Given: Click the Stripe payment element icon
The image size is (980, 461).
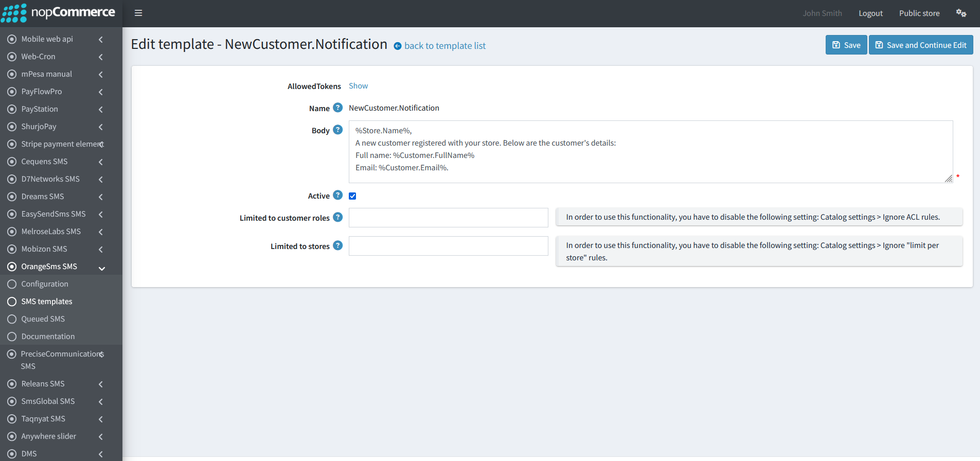Looking at the screenshot, I should [12, 144].
